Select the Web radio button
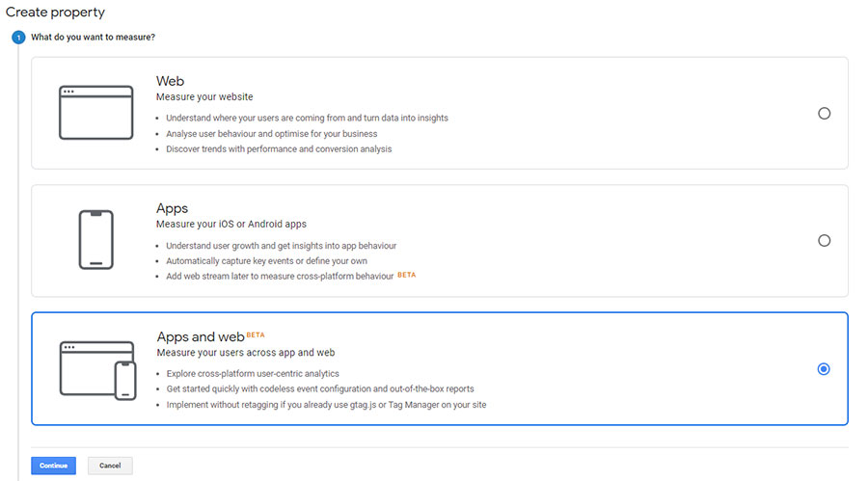 coord(824,114)
